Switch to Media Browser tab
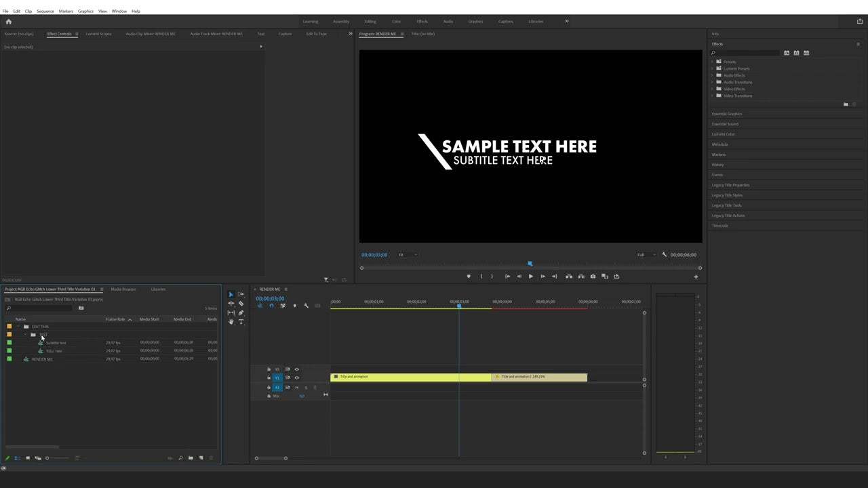The image size is (868, 488). pyautogui.click(x=123, y=289)
